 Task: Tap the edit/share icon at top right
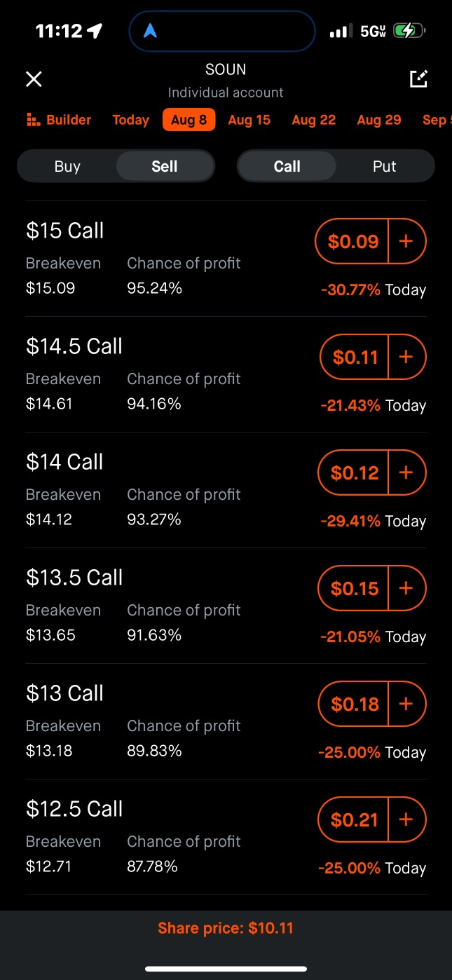point(418,79)
